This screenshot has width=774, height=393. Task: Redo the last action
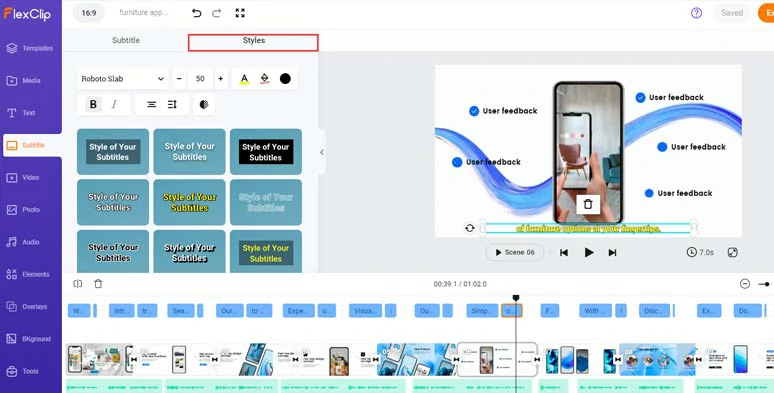pos(217,13)
